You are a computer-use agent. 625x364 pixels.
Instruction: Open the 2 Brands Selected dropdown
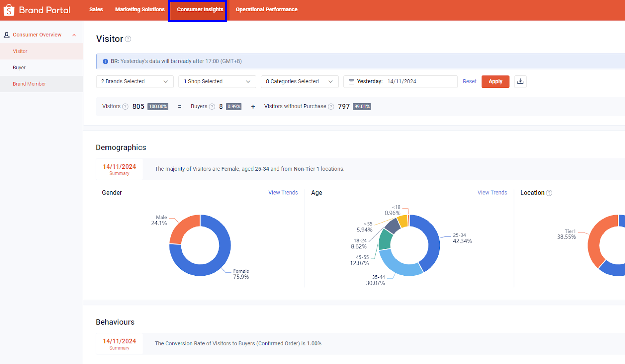click(x=134, y=81)
